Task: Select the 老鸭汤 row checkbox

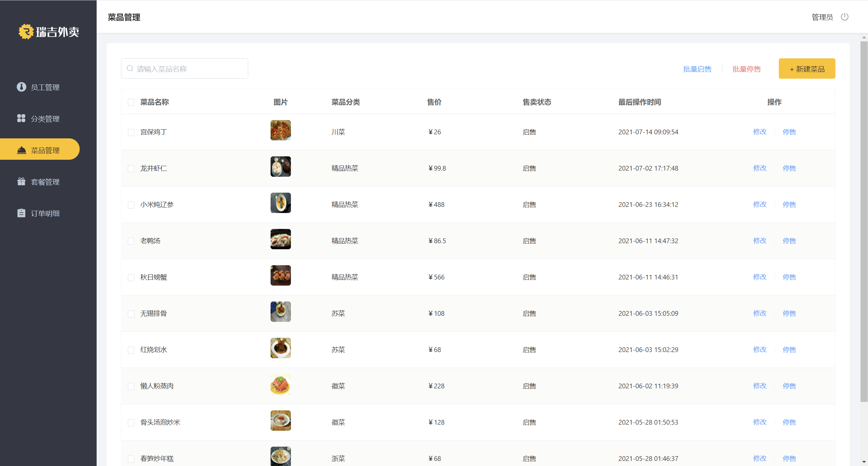Action: click(131, 241)
